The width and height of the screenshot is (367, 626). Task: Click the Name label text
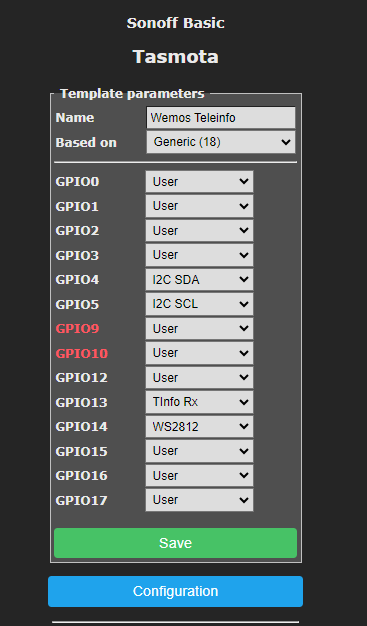[x=75, y=118]
